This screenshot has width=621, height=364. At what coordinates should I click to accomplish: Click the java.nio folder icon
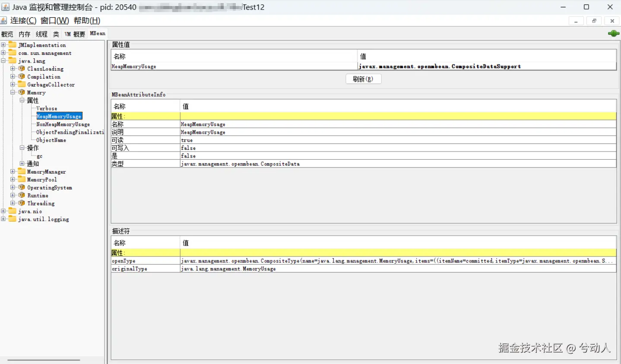click(13, 211)
